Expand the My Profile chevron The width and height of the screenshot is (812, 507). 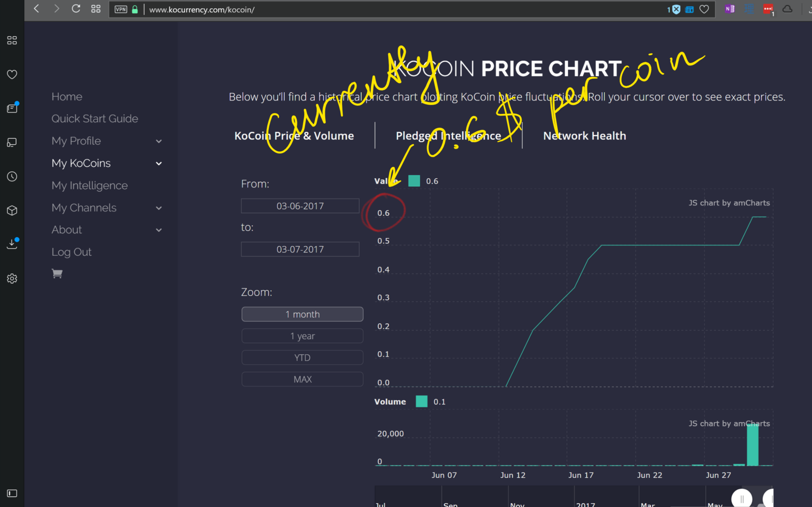tap(159, 142)
